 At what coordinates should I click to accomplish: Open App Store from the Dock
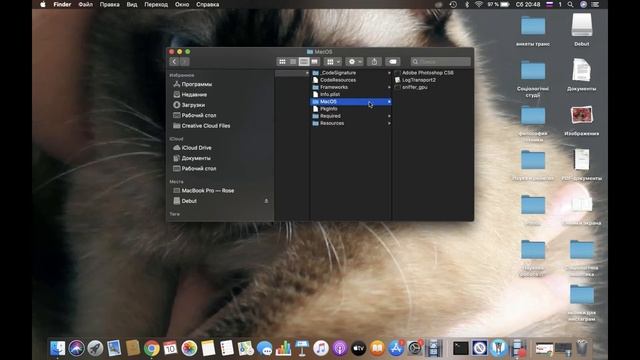tap(396, 349)
